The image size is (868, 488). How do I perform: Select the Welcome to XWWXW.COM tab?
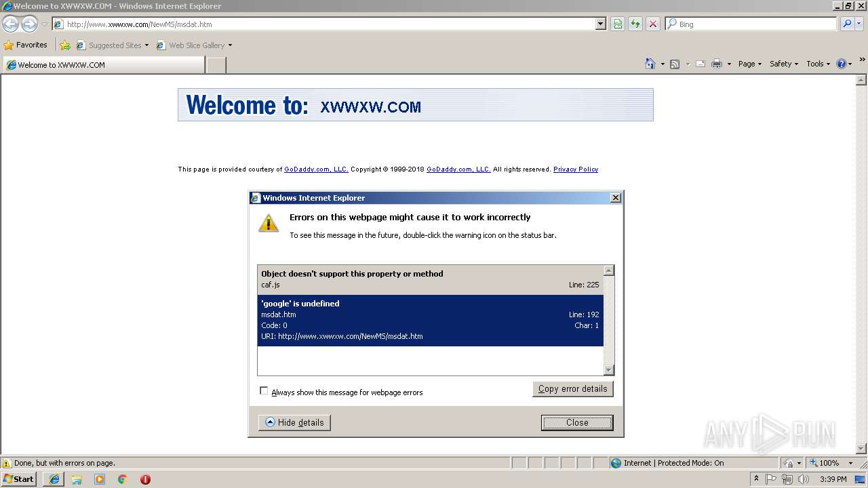tap(104, 65)
